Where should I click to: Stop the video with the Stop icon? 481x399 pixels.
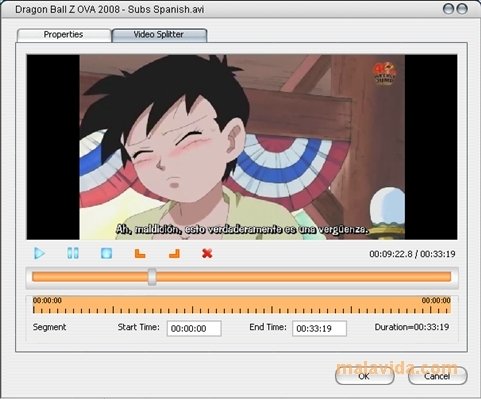(106, 253)
